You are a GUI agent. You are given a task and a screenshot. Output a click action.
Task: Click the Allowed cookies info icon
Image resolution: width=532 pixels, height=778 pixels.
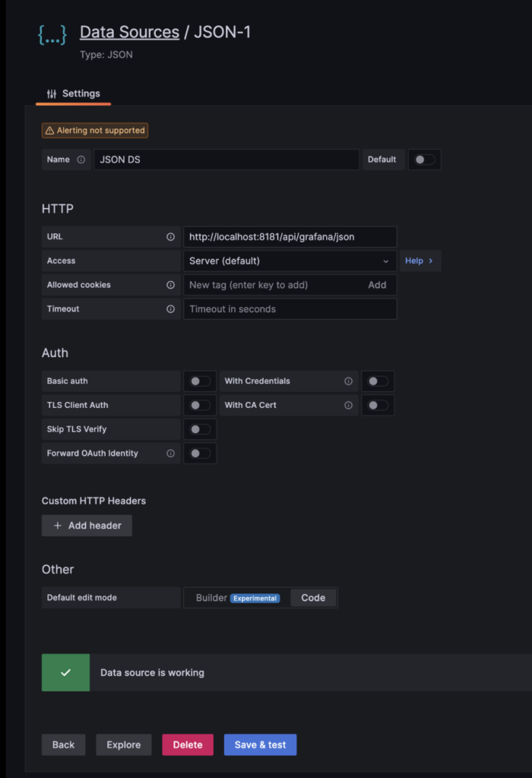(170, 285)
